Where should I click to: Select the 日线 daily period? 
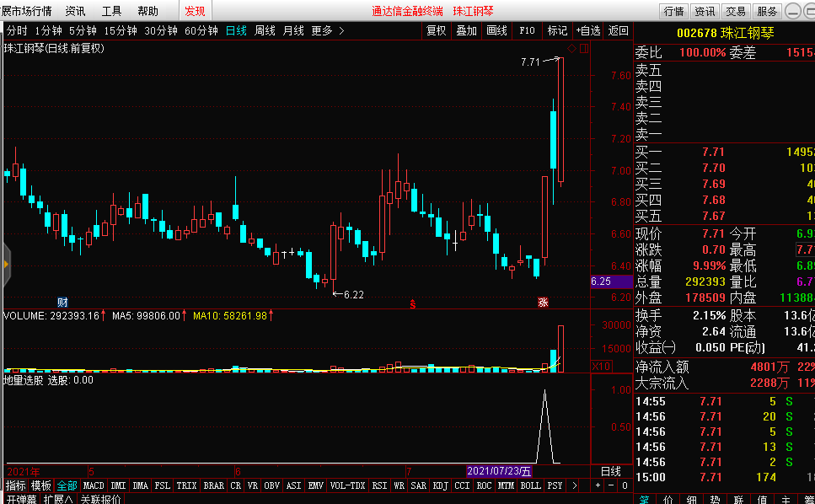236,31
